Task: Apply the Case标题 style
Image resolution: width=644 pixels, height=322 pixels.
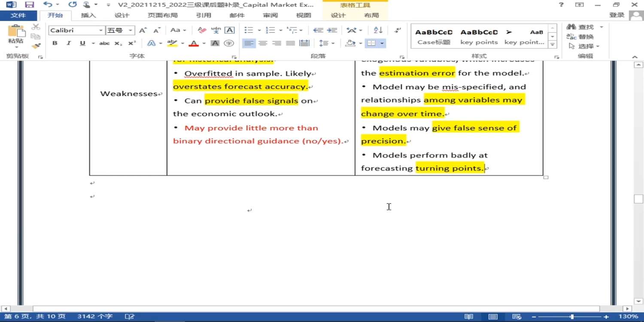Action: tap(434, 37)
